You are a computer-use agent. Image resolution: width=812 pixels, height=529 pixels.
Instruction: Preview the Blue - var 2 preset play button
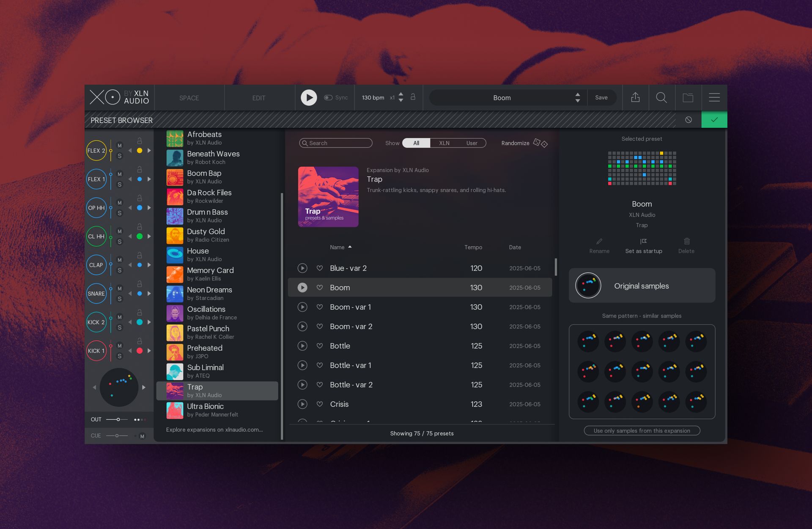coord(302,268)
